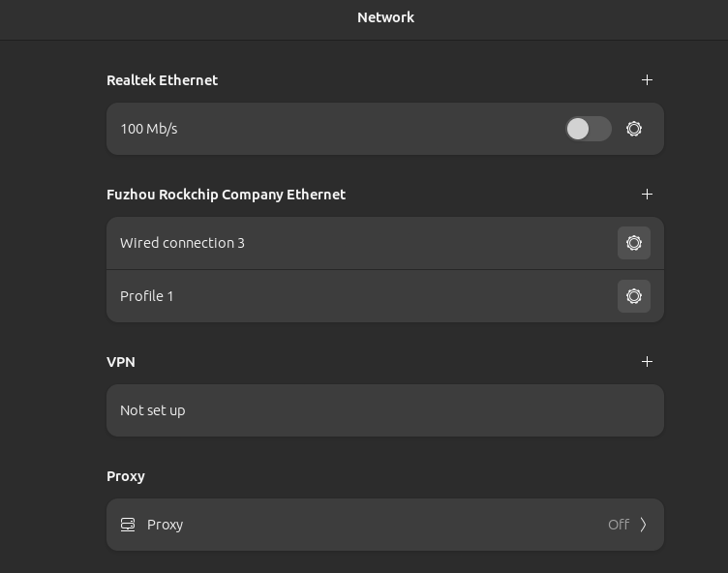
Task: Activate the Profile 1 connection row
Action: tap(385, 296)
